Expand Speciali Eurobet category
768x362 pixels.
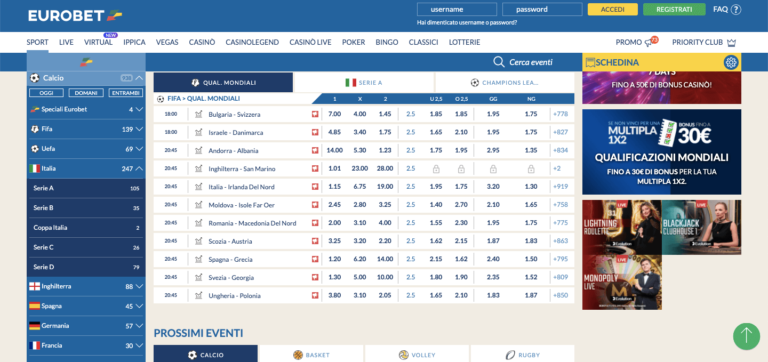[139, 110]
